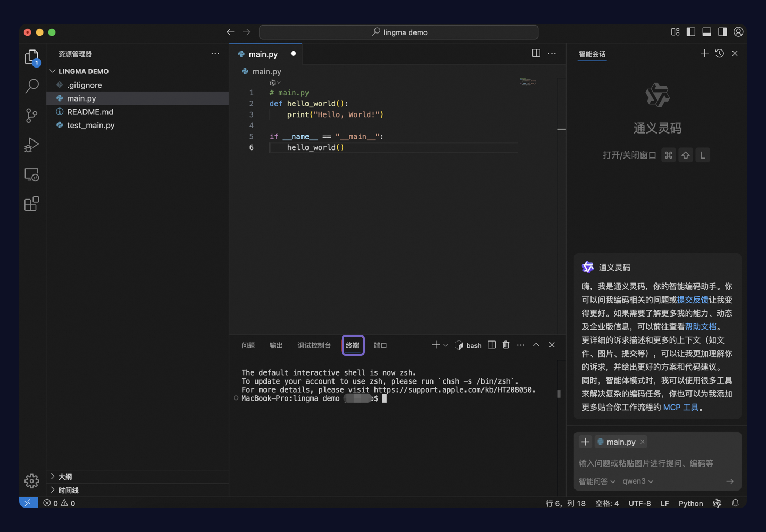Open README.md in explorer

click(138, 112)
